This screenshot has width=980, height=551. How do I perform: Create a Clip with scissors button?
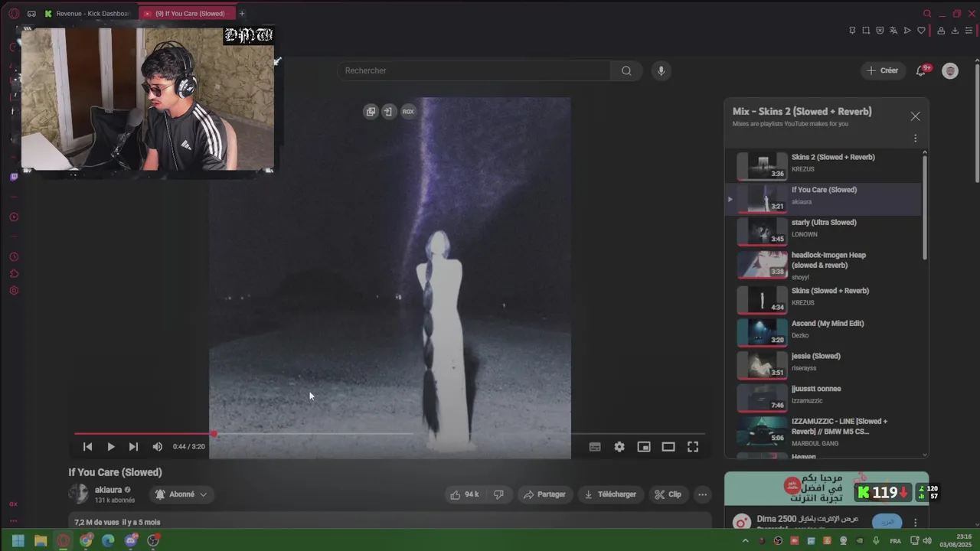tap(668, 494)
